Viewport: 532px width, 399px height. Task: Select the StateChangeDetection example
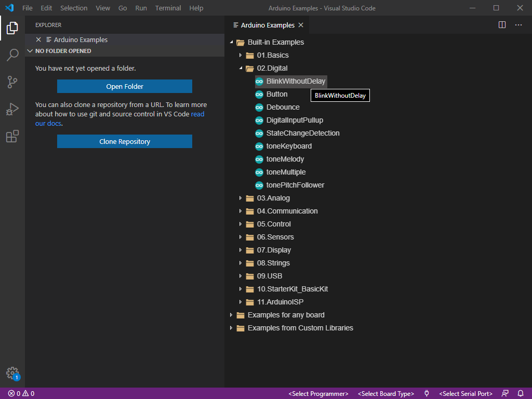coord(303,134)
